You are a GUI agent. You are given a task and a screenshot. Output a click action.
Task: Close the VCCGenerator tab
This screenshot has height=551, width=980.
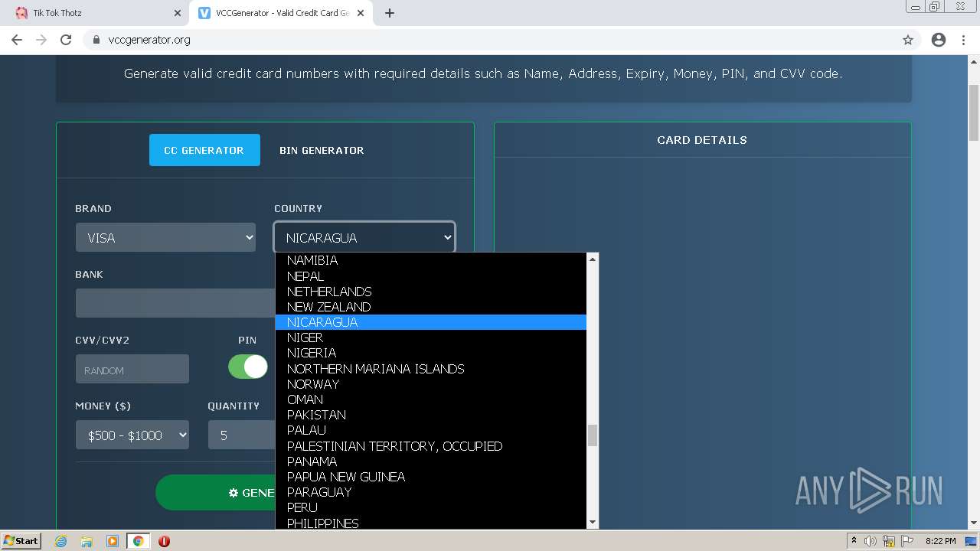(x=361, y=13)
